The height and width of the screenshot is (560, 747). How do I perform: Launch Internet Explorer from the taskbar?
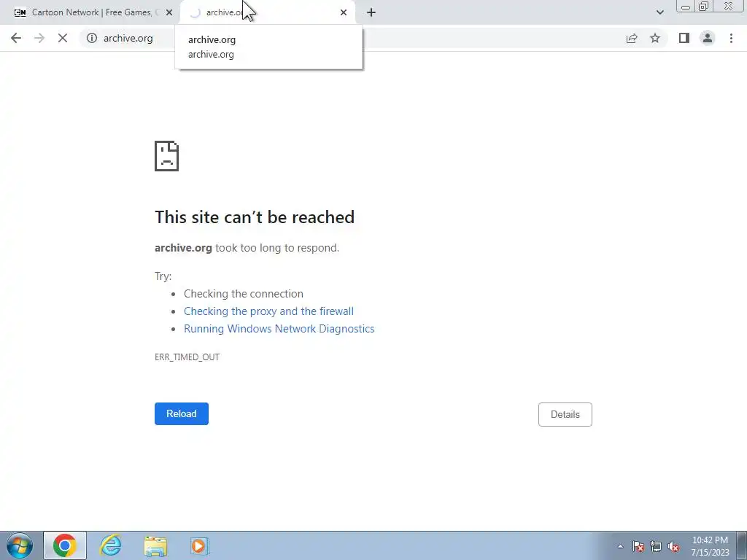pos(111,545)
